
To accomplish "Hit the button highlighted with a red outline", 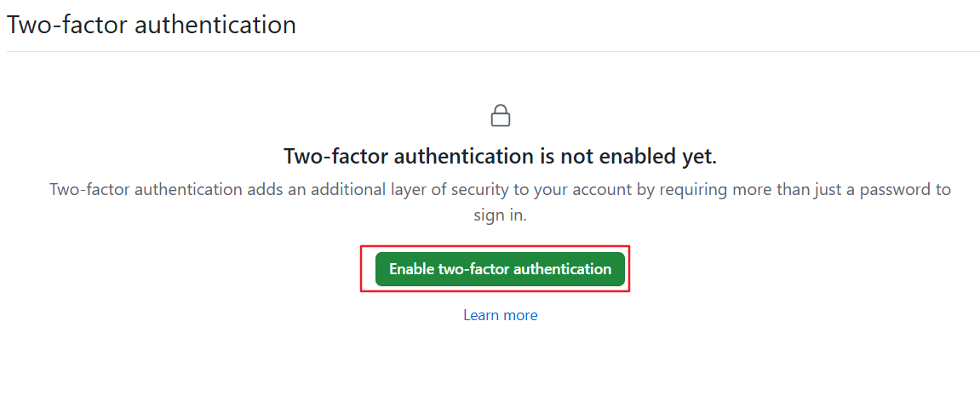I will [x=500, y=269].
